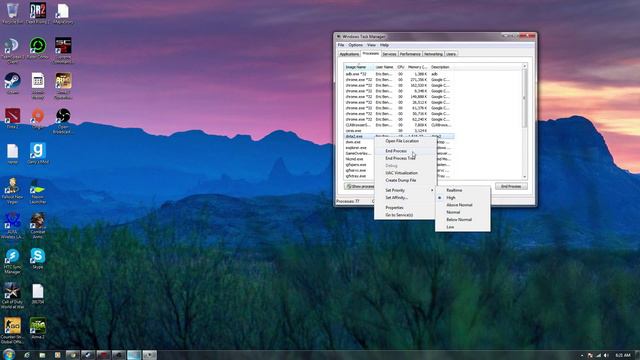Select the High priority option

point(463,198)
